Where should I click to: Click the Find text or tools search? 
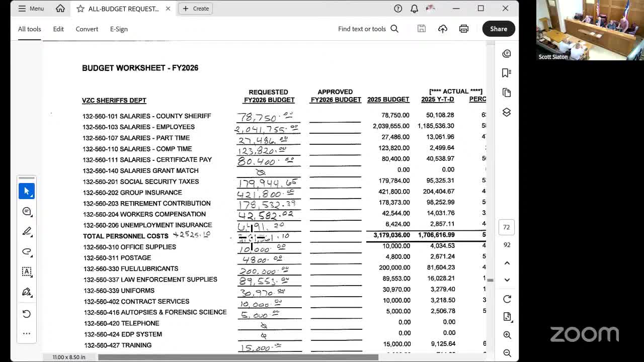tap(368, 29)
